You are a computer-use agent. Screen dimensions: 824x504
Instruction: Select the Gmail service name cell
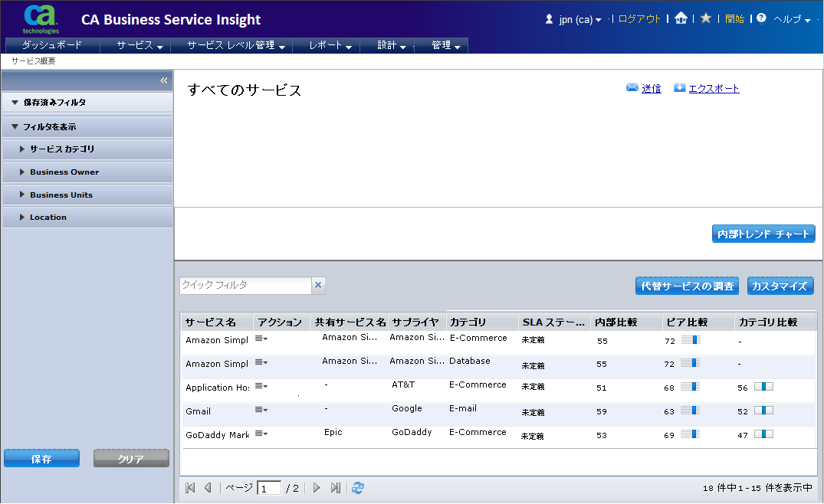click(198, 411)
